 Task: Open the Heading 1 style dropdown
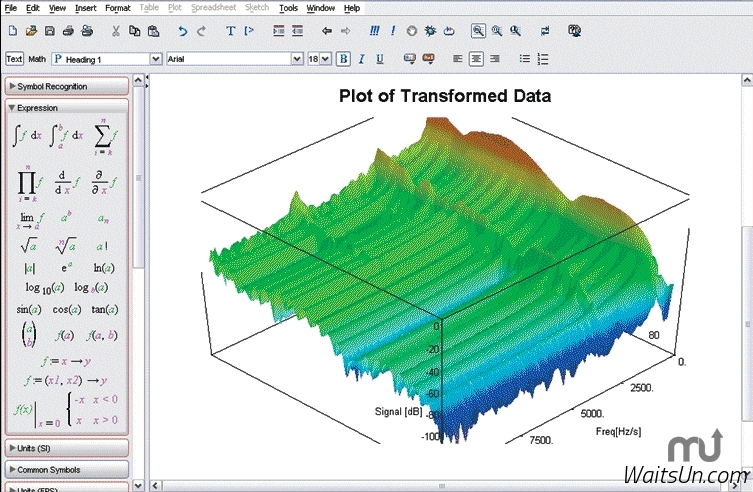point(155,59)
